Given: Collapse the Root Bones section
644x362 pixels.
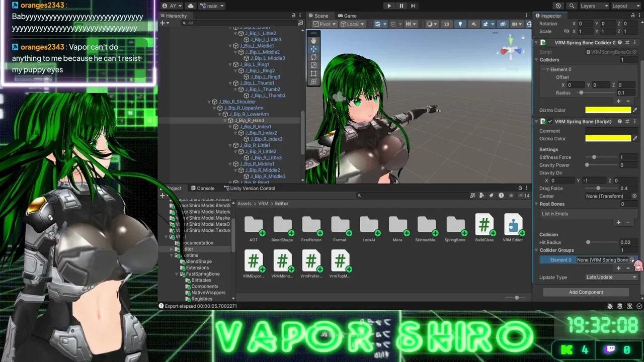Looking at the screenshot, I should pyautogui.click(x=537, y=204).
